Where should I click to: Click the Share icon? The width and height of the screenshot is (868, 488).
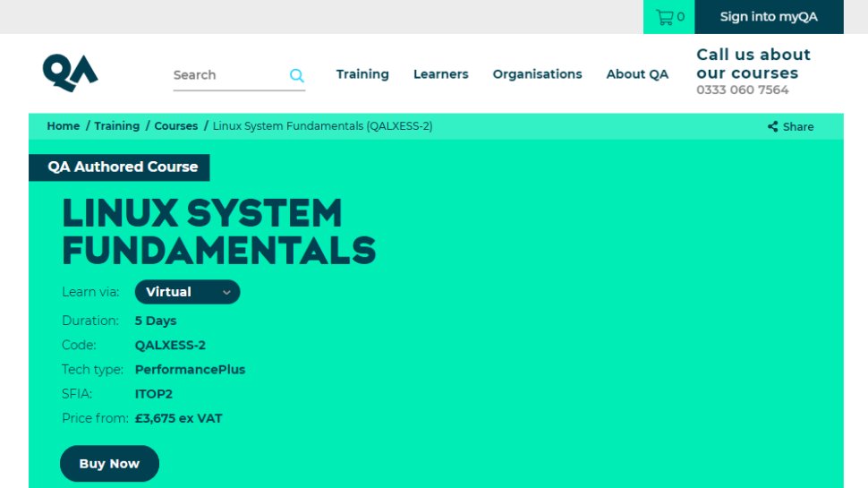coord(773,127)
